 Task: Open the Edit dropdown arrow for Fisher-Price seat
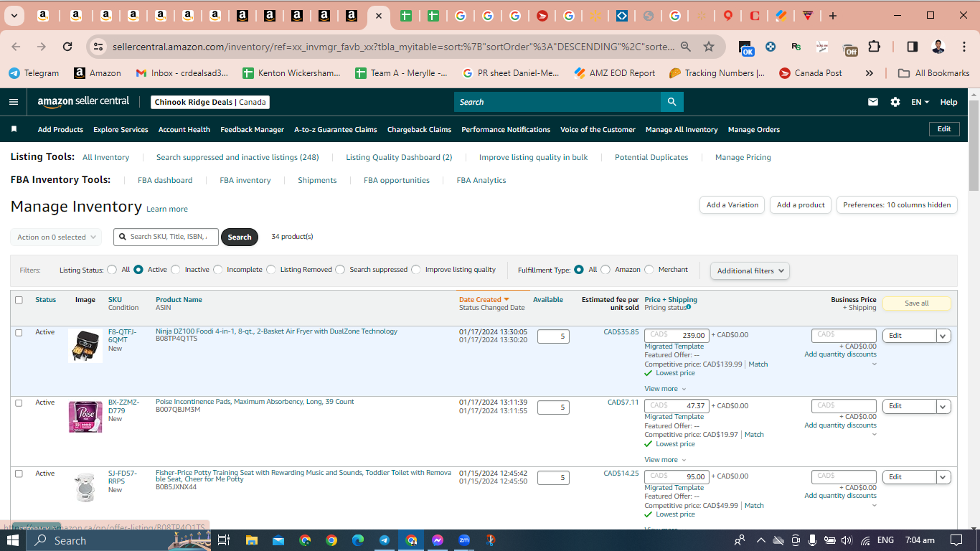coord(943,477)
